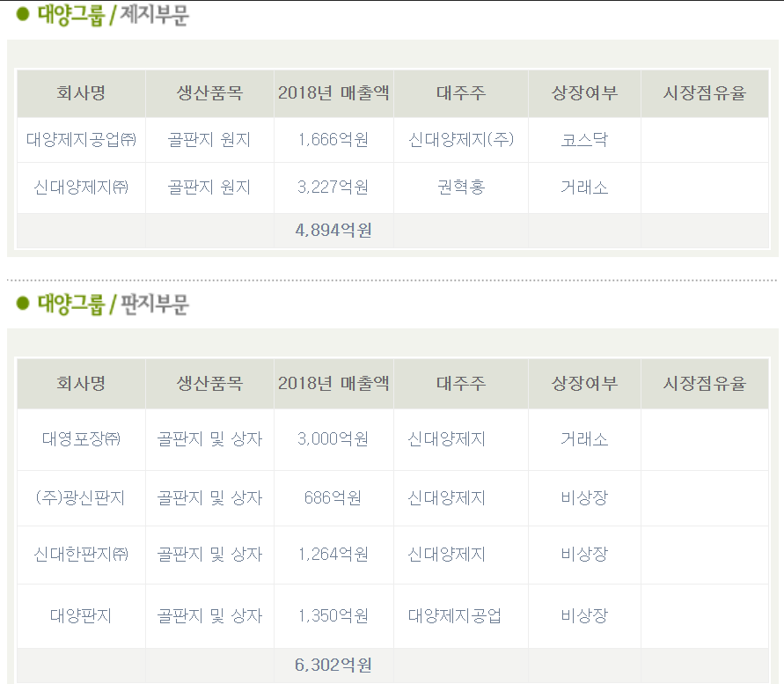
Task: Click sales value 686억원
Action: tap(333, 498)
